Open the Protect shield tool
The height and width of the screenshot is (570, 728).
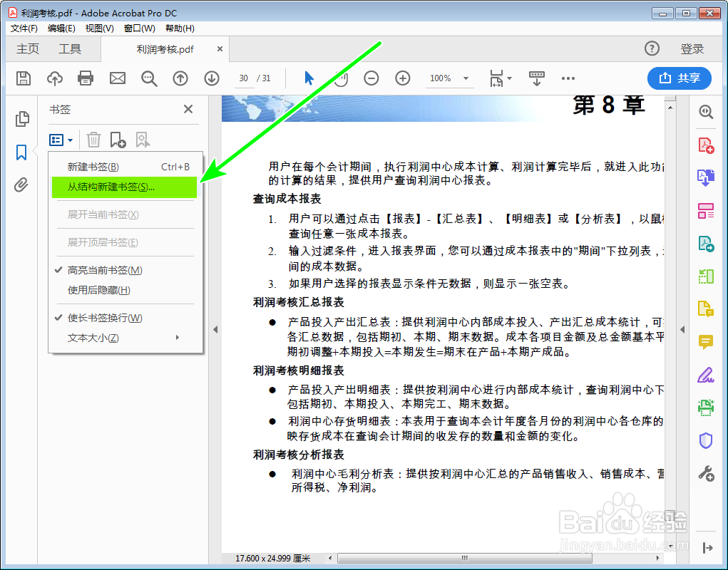[x=706, y=440]
